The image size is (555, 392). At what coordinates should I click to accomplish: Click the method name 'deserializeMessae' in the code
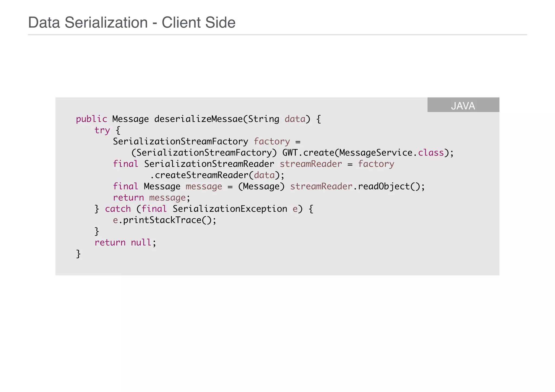pyautogui.click(x=198, y=119)
